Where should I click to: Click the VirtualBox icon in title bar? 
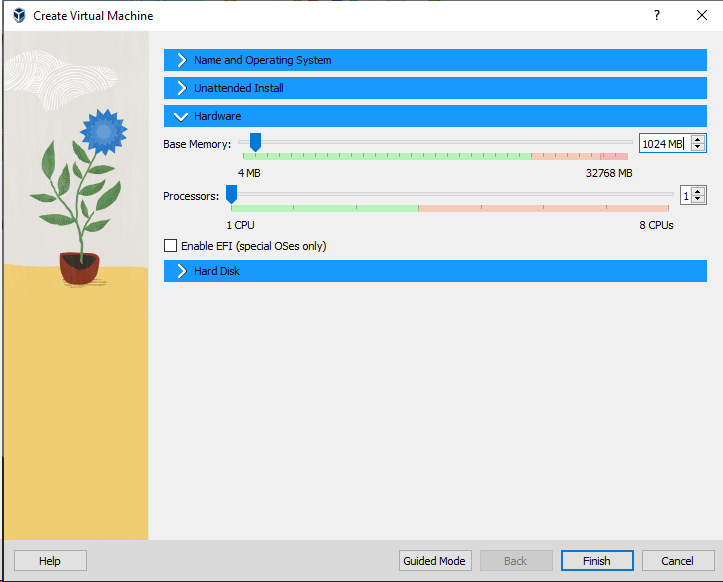coord(18,16)
